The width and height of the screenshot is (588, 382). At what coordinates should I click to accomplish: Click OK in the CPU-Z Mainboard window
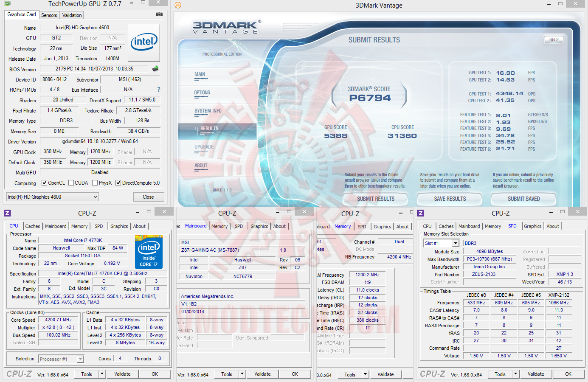[295, 374]
